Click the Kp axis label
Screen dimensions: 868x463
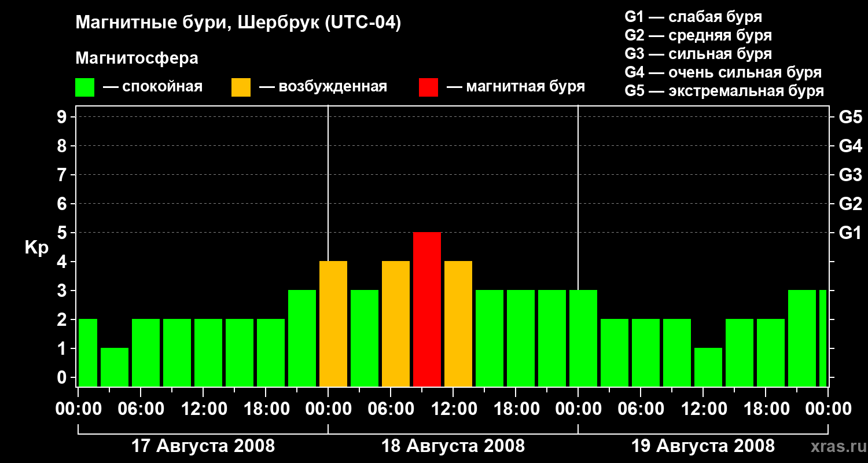click(36, 248)
